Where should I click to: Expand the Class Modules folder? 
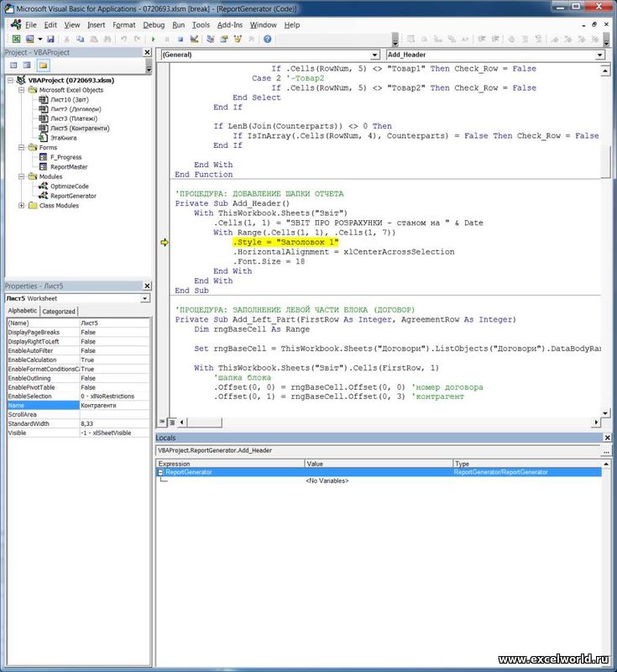tap(22, 206)
